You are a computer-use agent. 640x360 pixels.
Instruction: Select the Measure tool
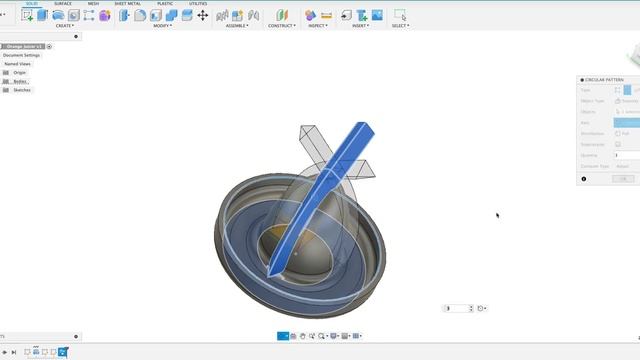[x=327, y=16]
